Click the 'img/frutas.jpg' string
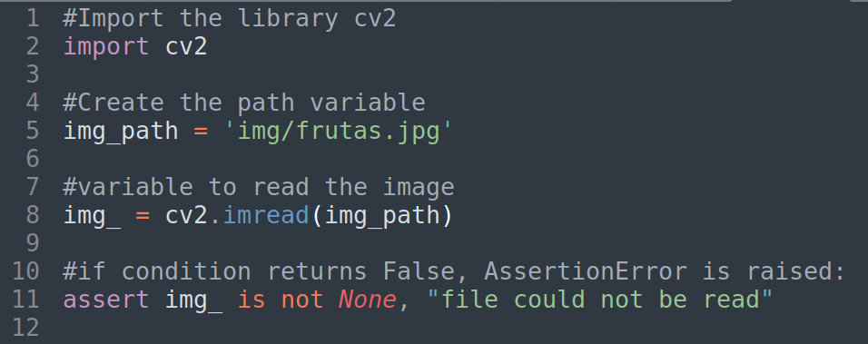 coord(339,132)
